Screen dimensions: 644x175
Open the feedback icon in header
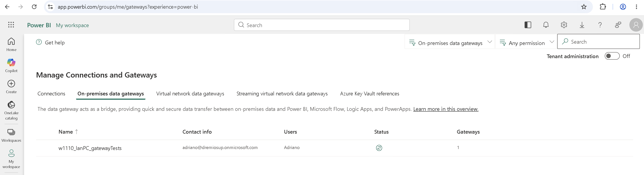click(618, 25)
